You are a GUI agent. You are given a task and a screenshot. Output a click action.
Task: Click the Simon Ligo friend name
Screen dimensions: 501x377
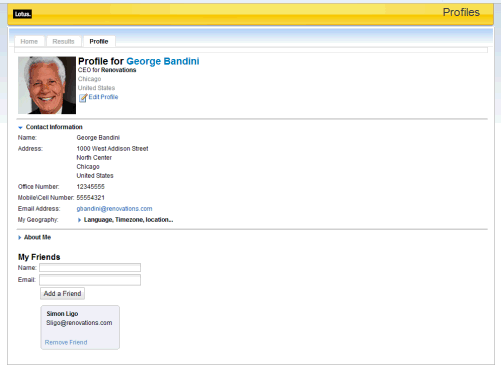pos(62,314)
